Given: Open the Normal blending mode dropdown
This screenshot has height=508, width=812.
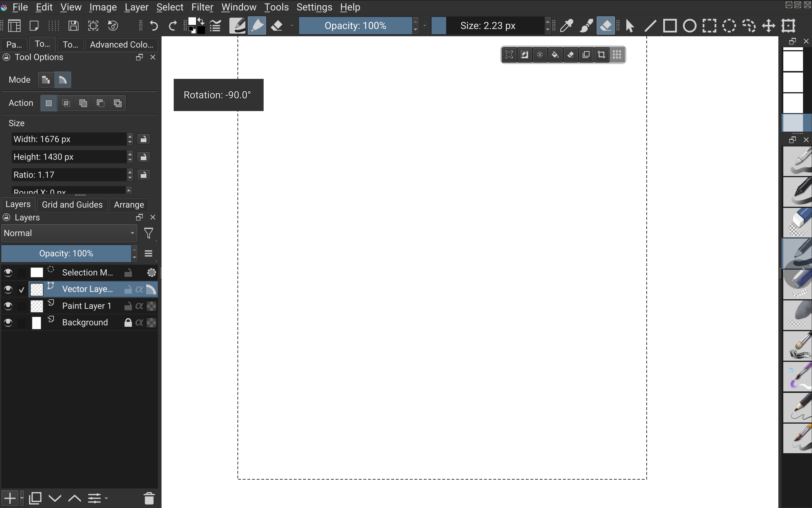Looking at the screenshot, I should click(69, 233).
